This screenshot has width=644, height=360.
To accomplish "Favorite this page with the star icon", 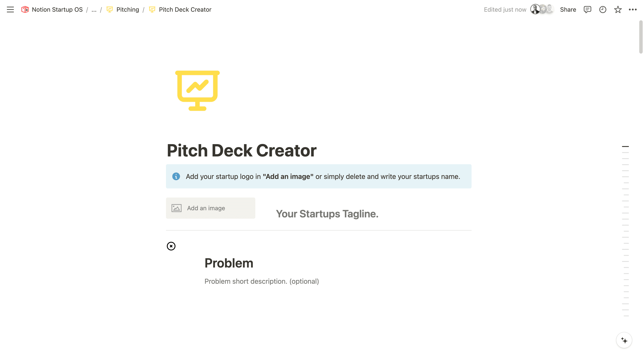I will pos(618,10).
